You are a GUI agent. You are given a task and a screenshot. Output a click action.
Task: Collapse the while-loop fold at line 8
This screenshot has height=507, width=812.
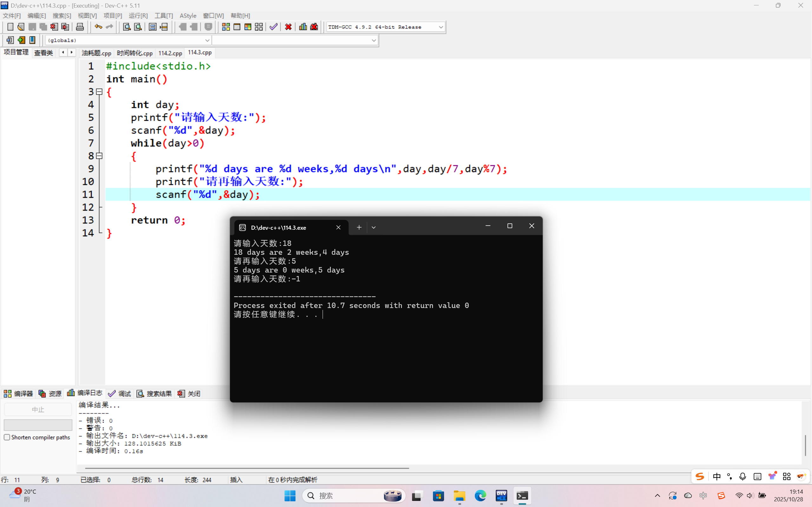99,156
